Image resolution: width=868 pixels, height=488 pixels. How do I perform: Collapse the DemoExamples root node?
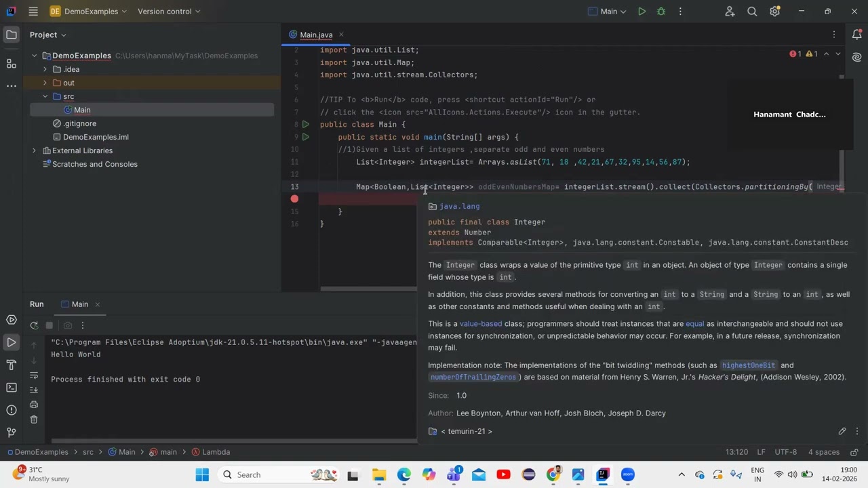pos(34,56)
